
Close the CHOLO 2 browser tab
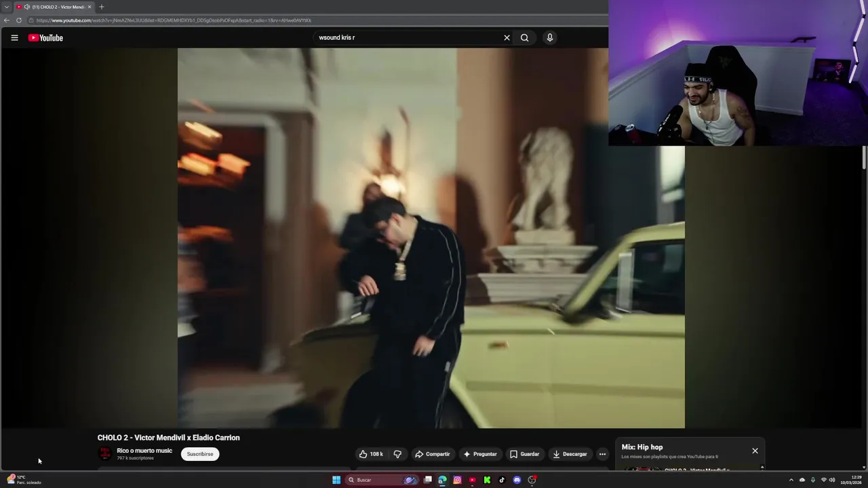(x=89, y=7)
